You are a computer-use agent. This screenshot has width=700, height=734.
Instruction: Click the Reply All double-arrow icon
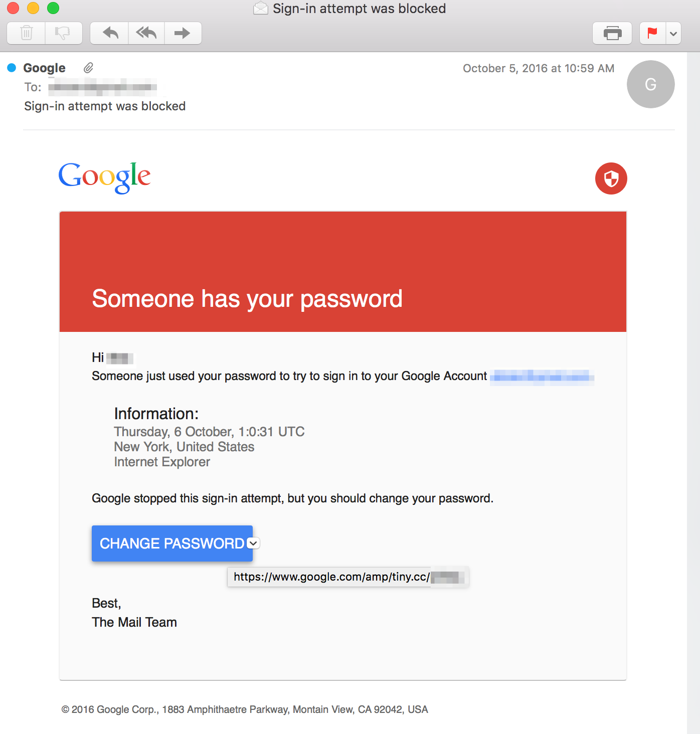click(x=146, y=33)
